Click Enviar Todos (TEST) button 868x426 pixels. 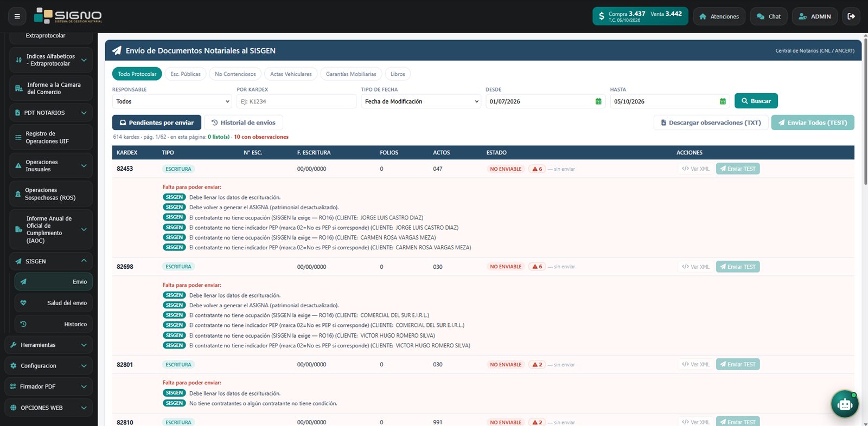(813, 122)
